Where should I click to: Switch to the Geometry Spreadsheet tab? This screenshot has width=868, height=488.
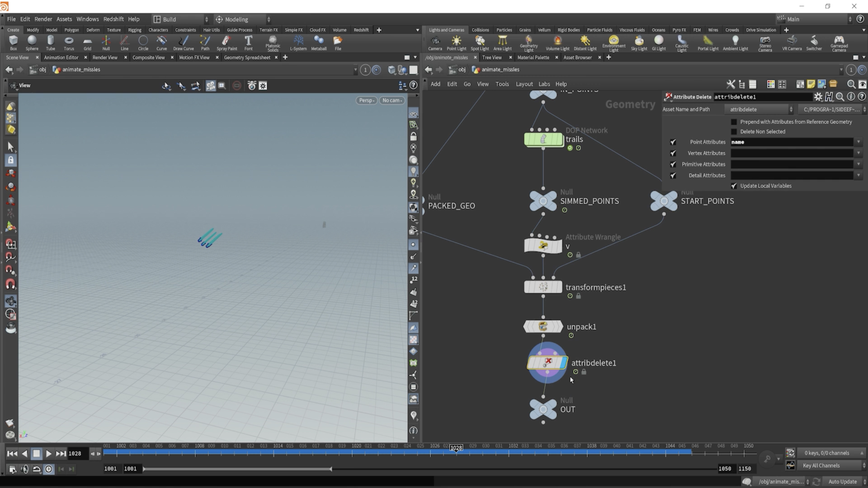coord(247,57)
